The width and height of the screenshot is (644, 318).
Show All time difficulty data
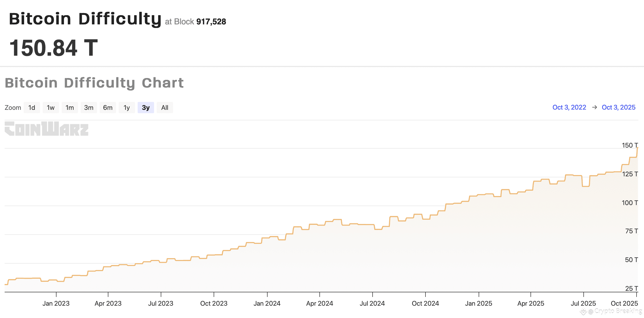165,108
